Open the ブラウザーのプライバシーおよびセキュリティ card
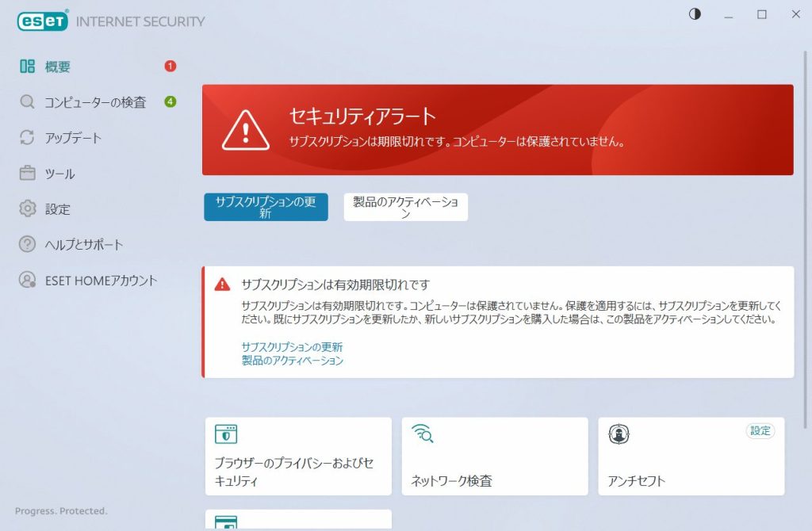Screen dimensions: 812x531 click(298, 456)
